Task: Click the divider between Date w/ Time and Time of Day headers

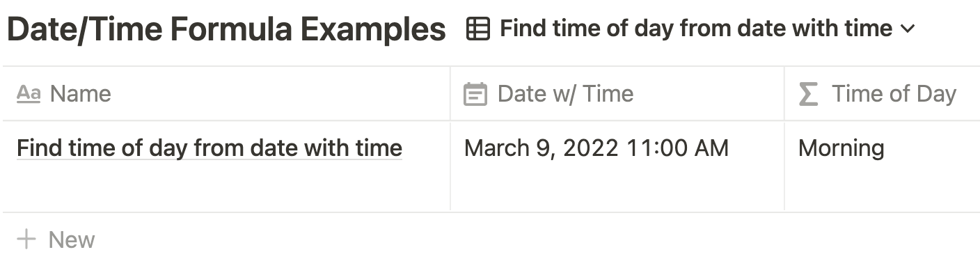Action: (x=784, y=94)
